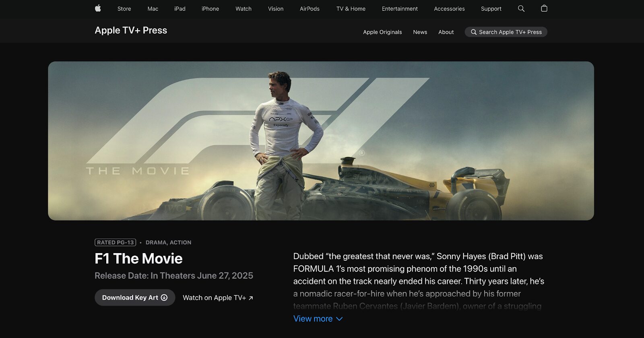The height and width of the screenshot is (338, 644).
Task: Open the Accessories menu
Action: click(449, 9)
